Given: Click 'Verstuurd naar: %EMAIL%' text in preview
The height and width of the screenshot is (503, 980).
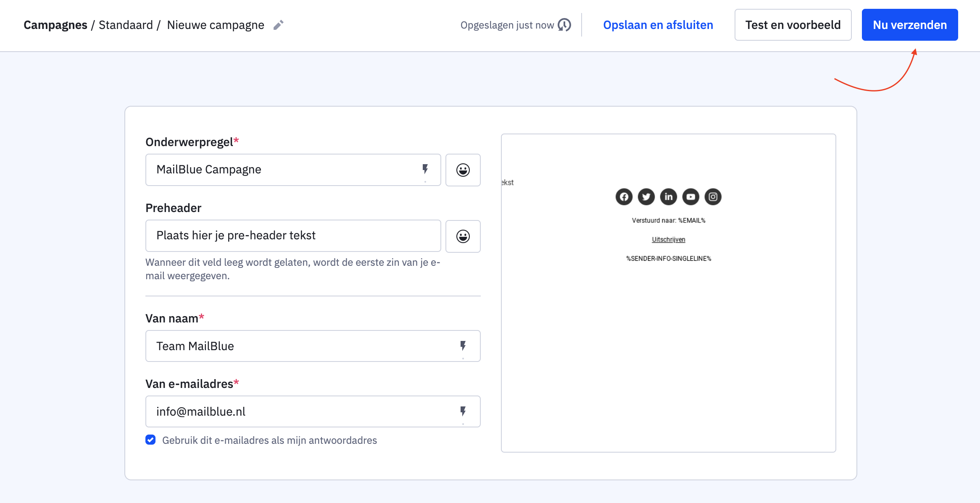Looking at the screenshot, I should (669, 220).
